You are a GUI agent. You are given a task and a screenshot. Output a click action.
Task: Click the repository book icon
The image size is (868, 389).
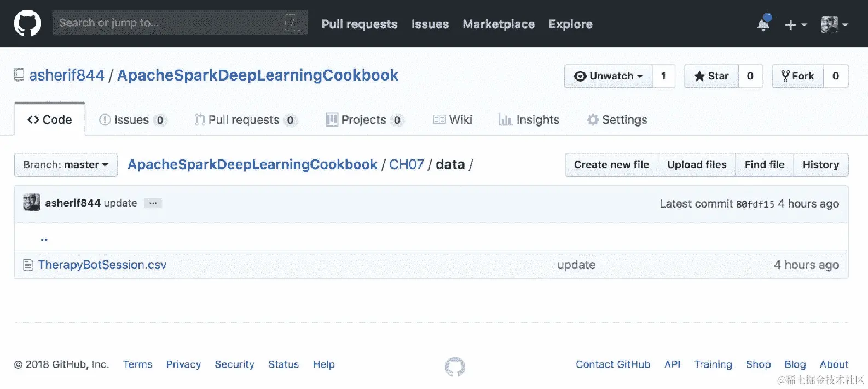19,76
